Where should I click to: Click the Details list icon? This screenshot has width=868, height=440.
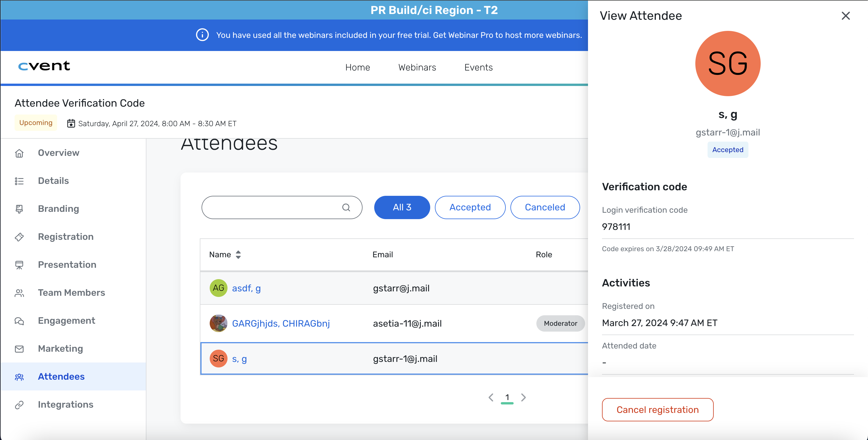tap(19, 181)
